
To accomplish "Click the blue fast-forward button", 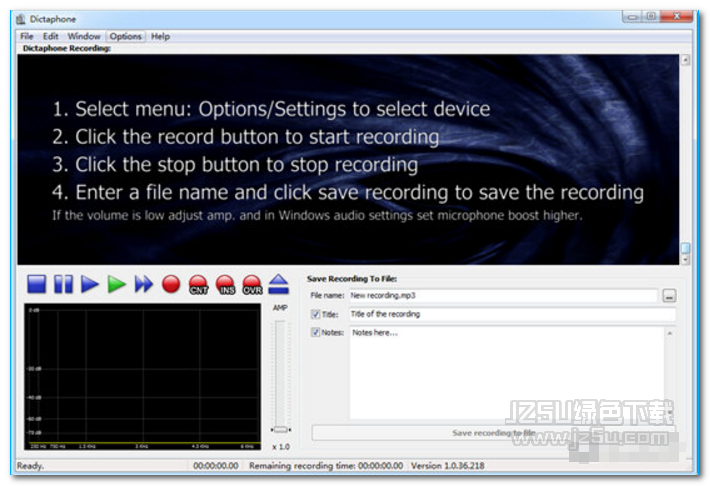I will [x=144, y=284].
